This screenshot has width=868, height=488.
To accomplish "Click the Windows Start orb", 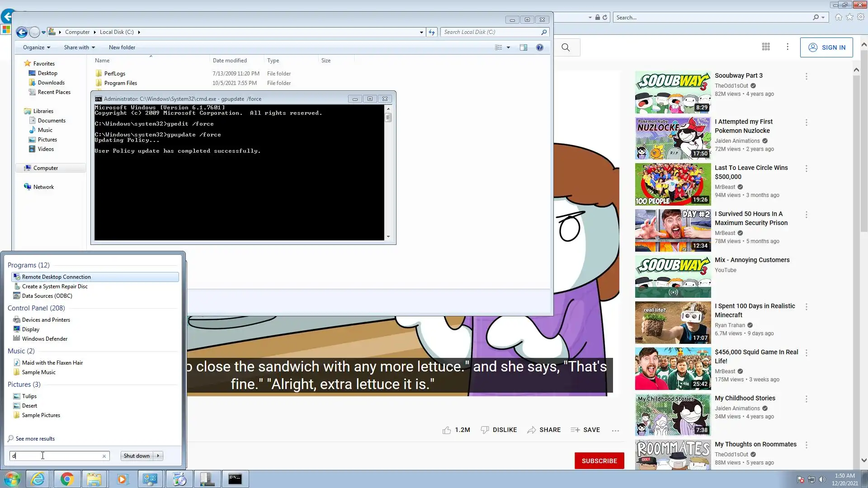I will coord(12,479).
